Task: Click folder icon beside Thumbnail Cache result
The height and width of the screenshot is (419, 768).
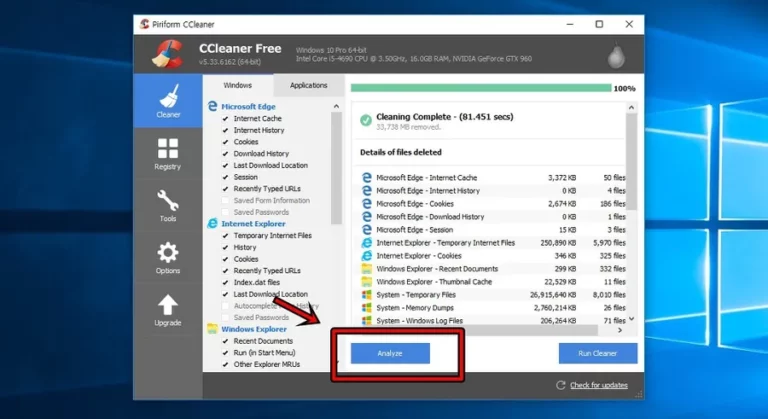Action: (366, 281)
